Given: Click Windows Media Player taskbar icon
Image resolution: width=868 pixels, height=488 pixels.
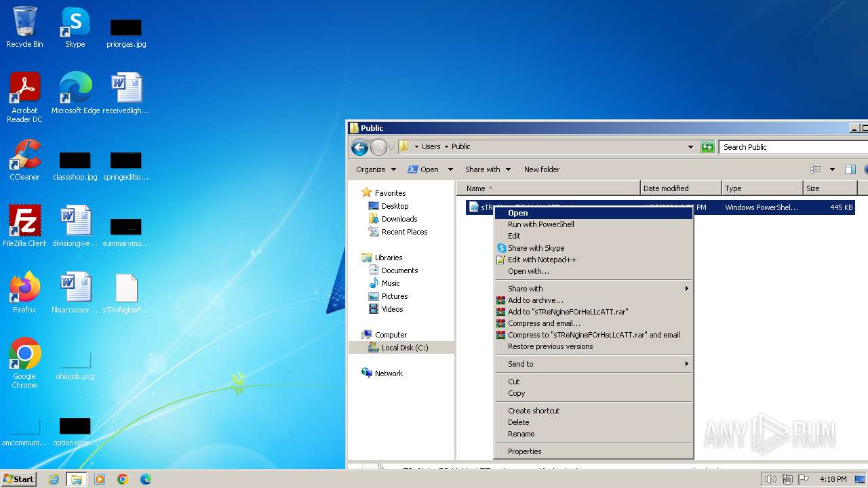Looking at the screenshot, I should point(100,479).
